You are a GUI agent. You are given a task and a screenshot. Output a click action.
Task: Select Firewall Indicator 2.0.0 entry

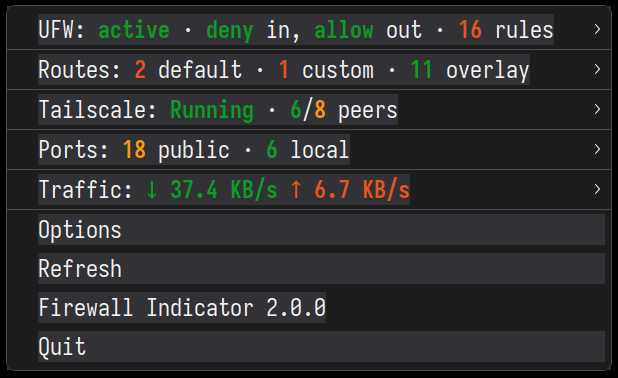pos(309,308)
